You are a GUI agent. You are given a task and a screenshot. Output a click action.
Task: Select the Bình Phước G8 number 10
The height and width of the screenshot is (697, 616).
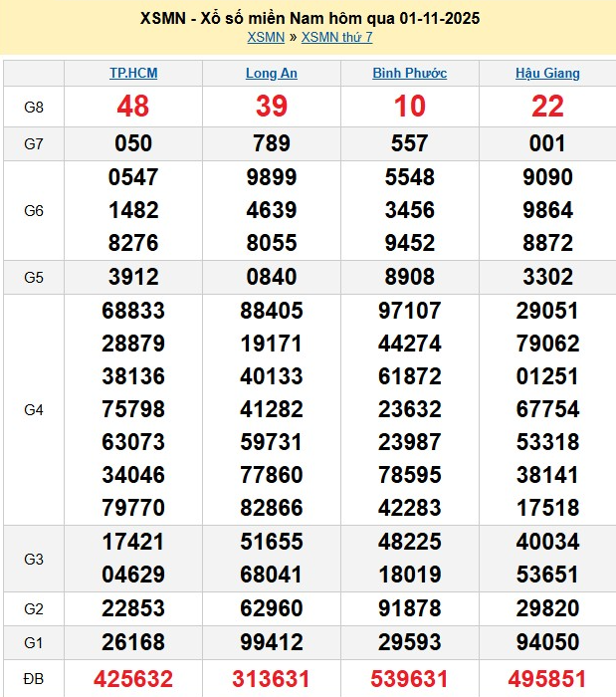pos(409,107)
